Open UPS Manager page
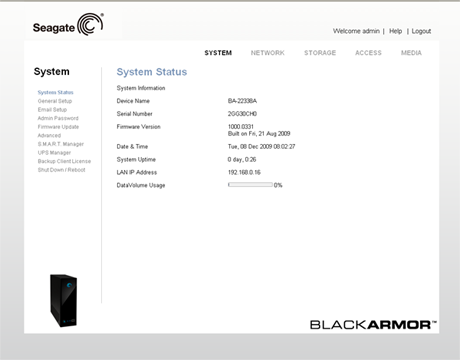This screenshot has width=460, height=360. tap(54, 153)
